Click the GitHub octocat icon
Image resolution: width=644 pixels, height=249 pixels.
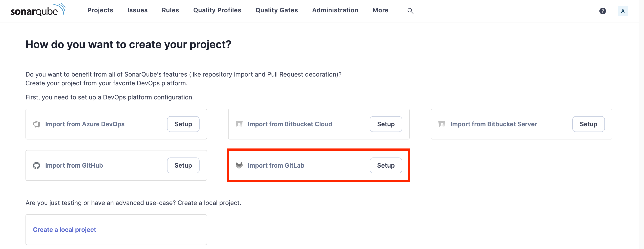click(x=36, y=165)
